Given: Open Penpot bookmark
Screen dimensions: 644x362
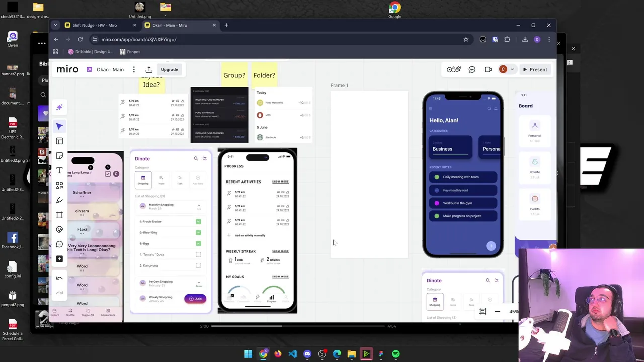Looking at the screenshot, I should point(130,52).
